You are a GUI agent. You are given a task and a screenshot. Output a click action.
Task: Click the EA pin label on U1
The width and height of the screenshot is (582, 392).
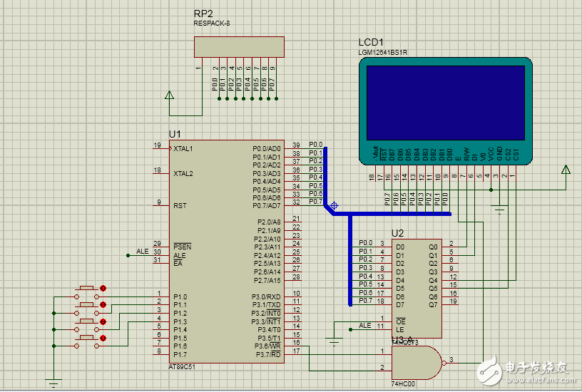(x=178, y=263)
